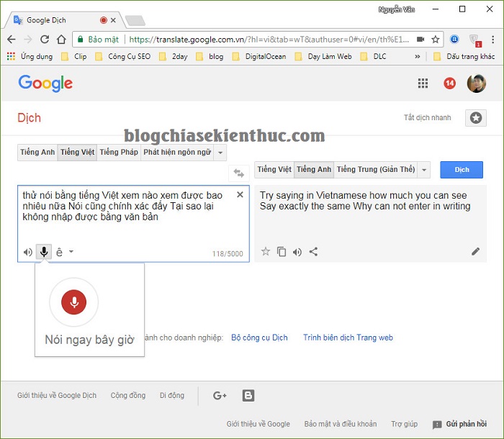Select source language Tiếng Việt

77,152
